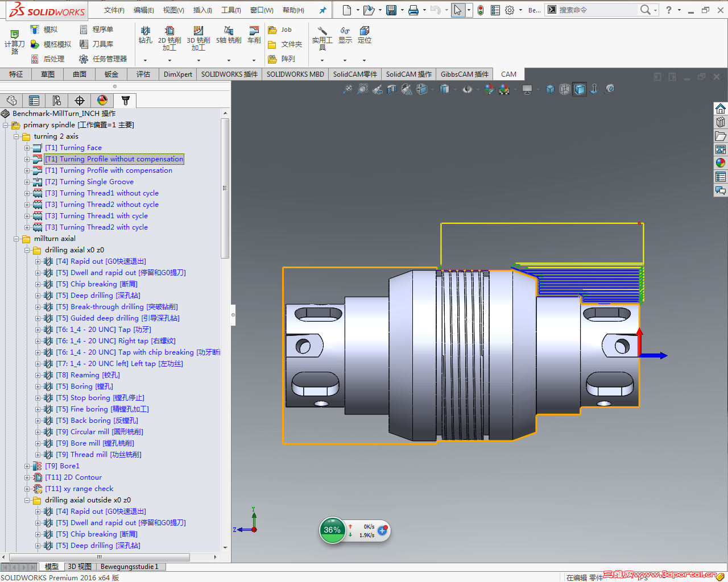Image resolution: width=728 pixels, height=582 pixels.
Task: Open the Bewegungsstudie 1 bottom tab
Action: pos(129,567)
